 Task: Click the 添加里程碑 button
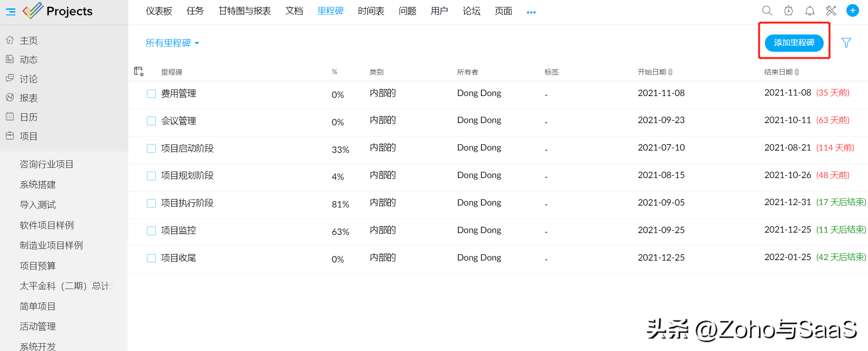pyautogui.click(x=794, y=43)
